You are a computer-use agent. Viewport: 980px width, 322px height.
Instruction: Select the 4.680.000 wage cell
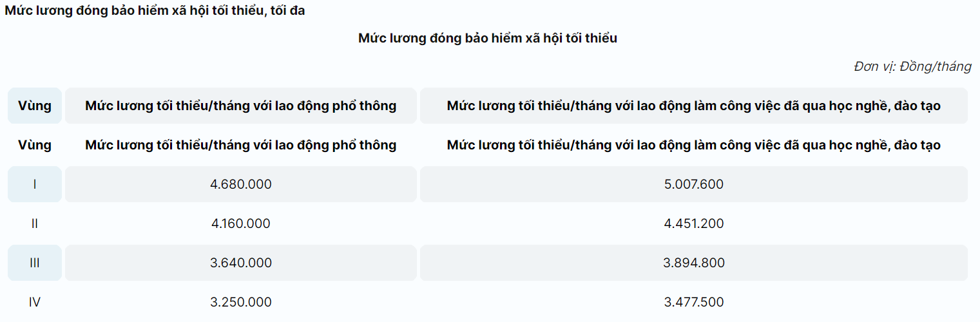tap(240, 184)
